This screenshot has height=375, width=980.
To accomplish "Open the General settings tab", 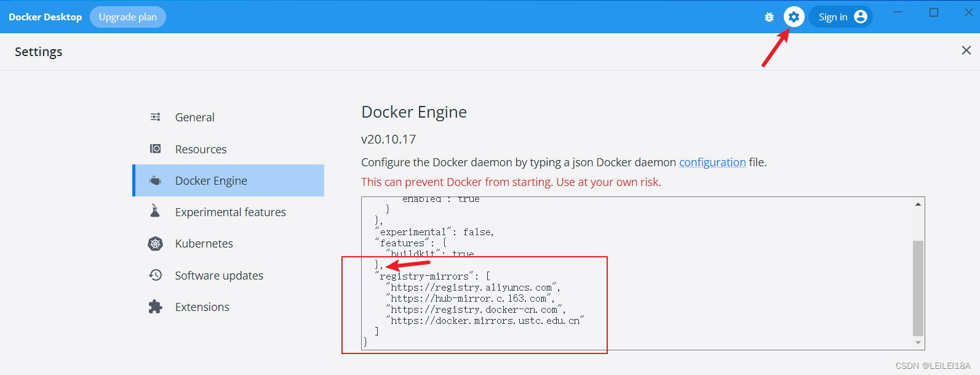I will point(194,117).
